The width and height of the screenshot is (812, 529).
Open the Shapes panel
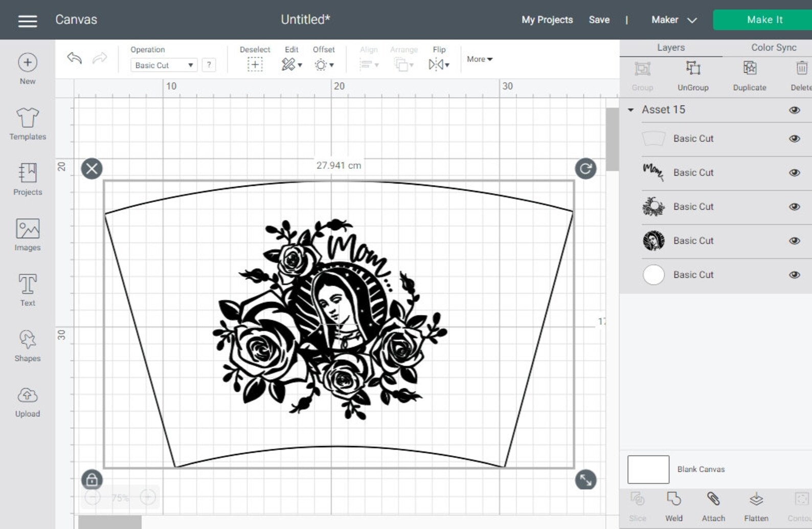click(x=28, y=346)
